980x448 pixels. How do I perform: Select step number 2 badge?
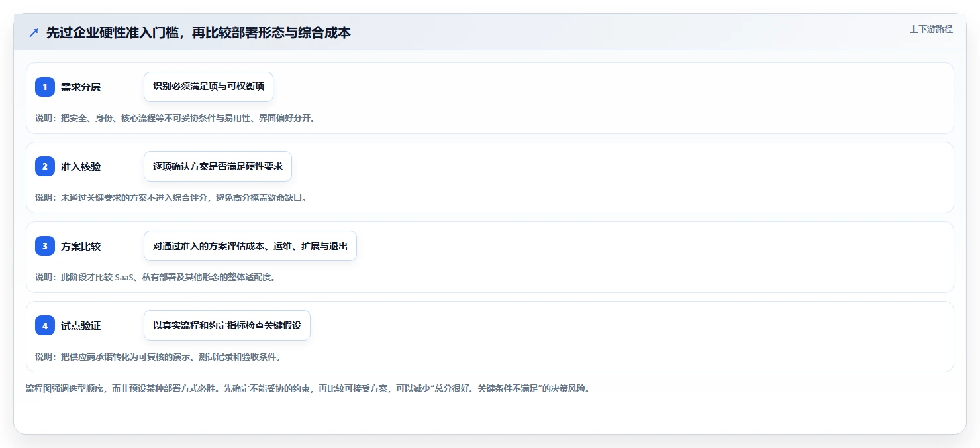45,166
